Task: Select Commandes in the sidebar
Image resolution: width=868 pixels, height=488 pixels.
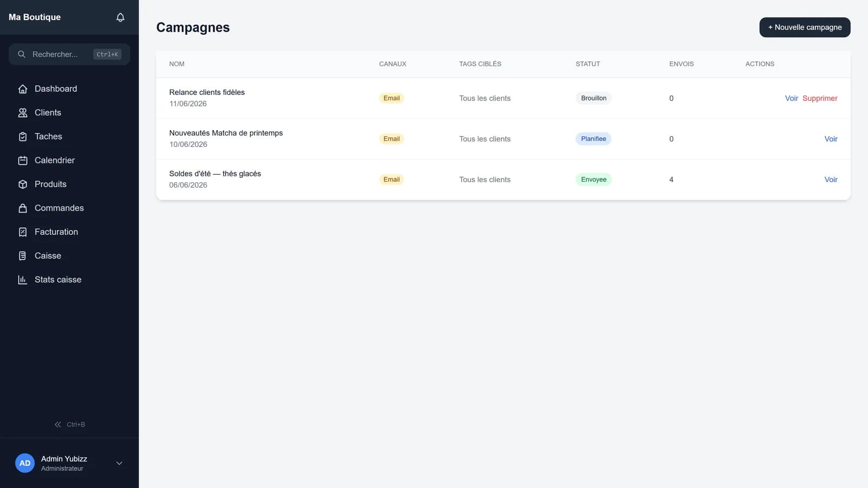Action: click(69, 208)
